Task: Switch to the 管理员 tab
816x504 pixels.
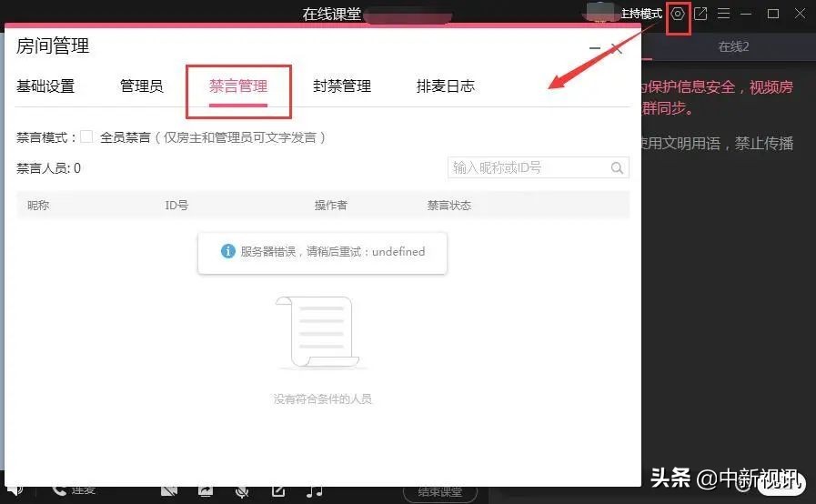Action: coord(142,86)
